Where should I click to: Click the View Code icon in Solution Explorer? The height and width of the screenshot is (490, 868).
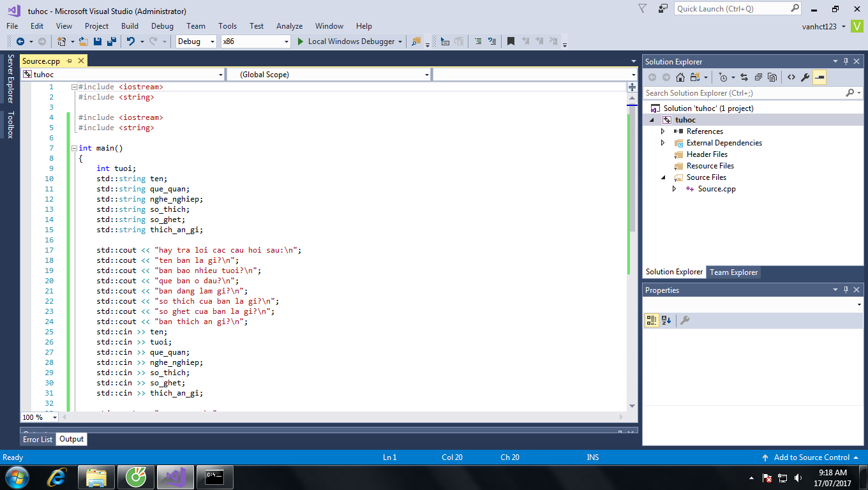791,77
